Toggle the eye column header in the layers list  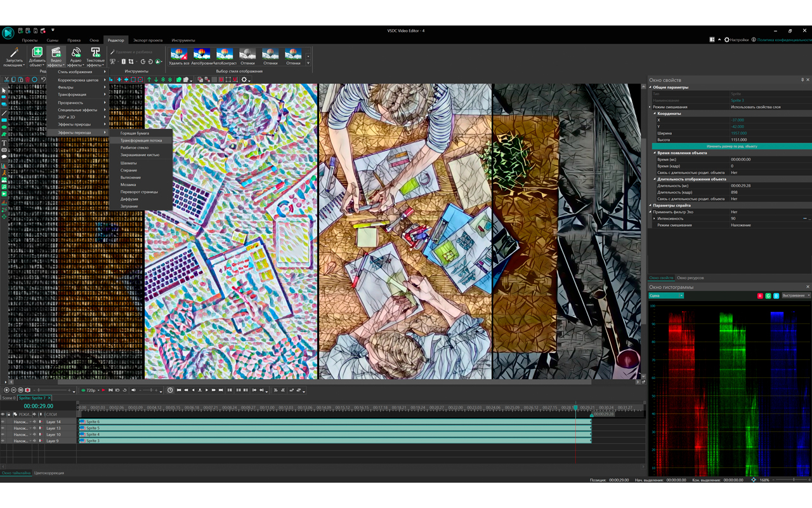tap(3, 414)
